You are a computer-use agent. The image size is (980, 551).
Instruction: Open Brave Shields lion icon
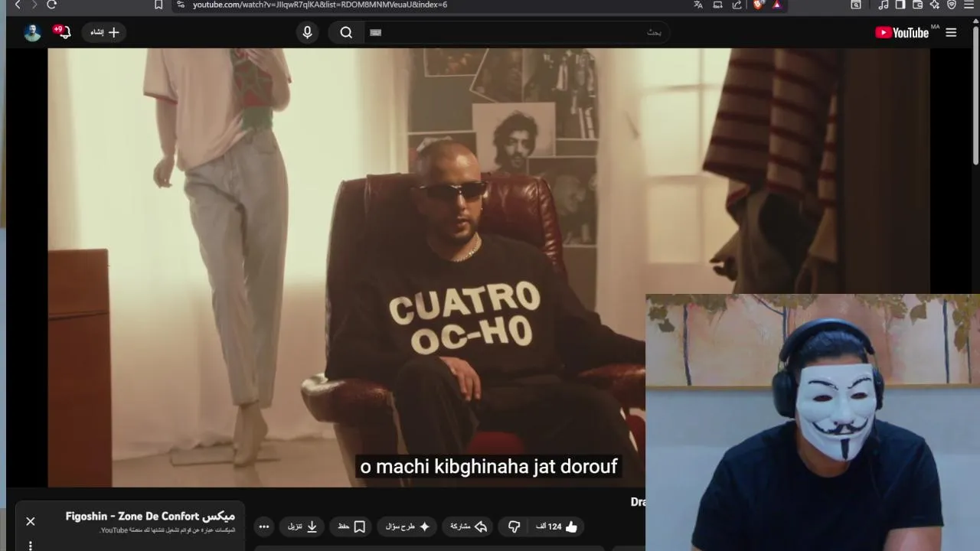click(x=759, y=5)
